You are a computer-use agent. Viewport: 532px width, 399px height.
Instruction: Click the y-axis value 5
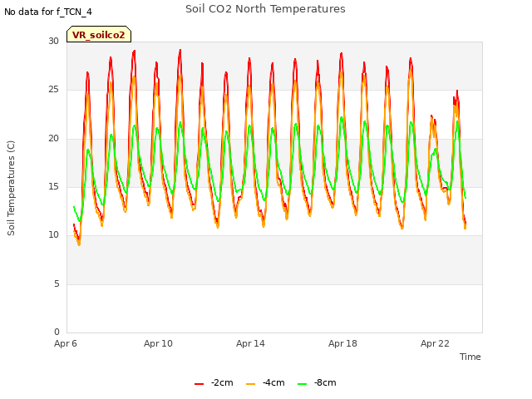(57, 283)
